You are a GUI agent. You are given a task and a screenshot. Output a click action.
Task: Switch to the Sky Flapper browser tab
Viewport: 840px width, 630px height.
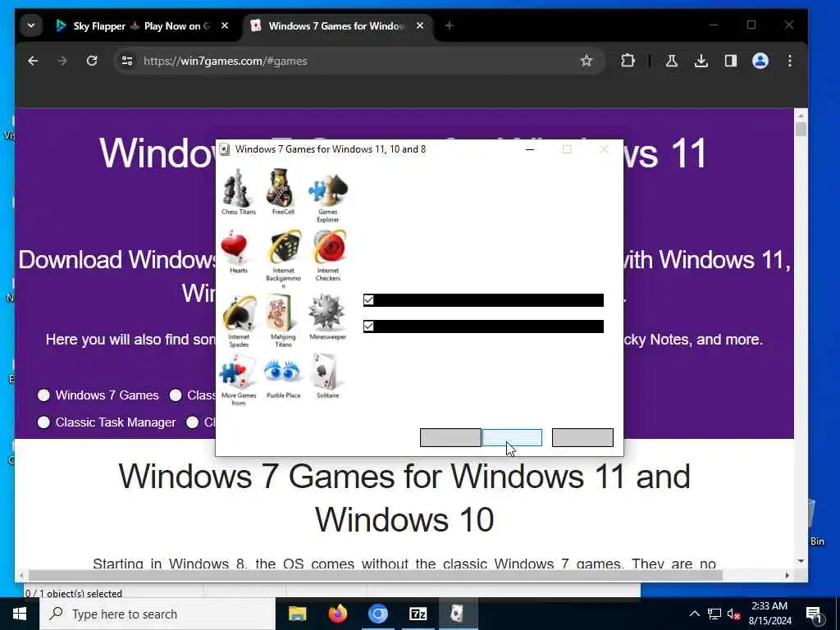142,25
